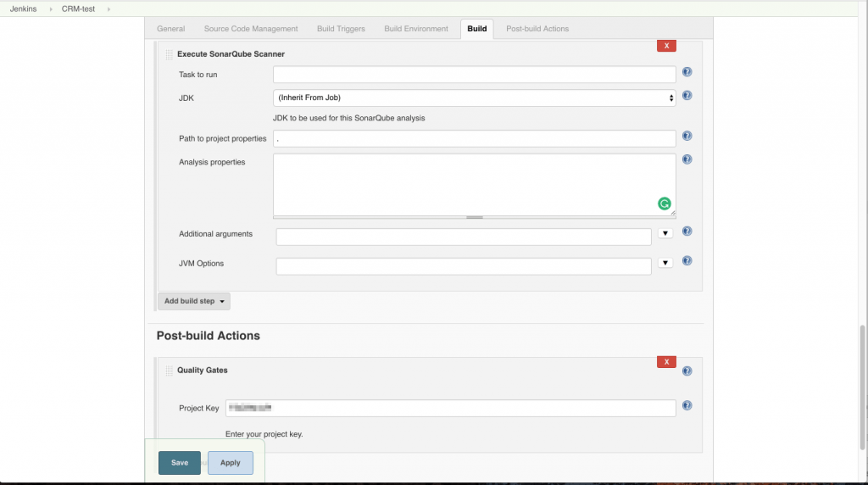Switch to the General tab
This screenshot has height=485, width=868.
pyautogui.click(x=171, y=29)
